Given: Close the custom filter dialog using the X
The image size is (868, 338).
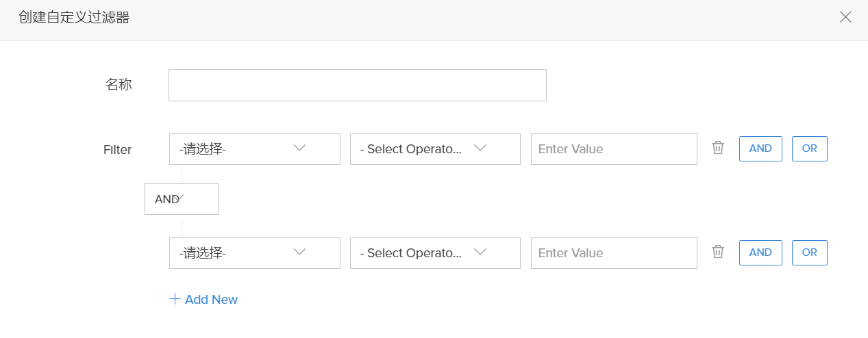Looking at the screenshot, I should pyautogui.click(x=845, y=18).
